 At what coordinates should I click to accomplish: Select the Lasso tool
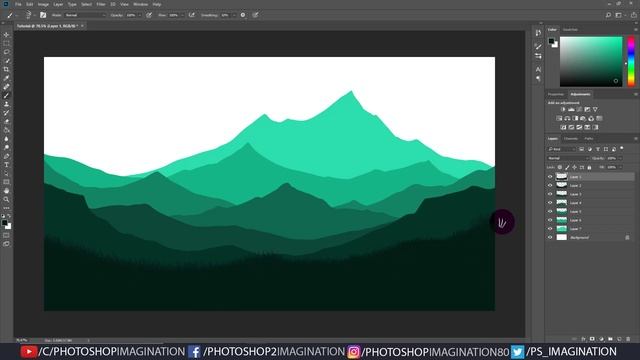(x=6, y=52)
